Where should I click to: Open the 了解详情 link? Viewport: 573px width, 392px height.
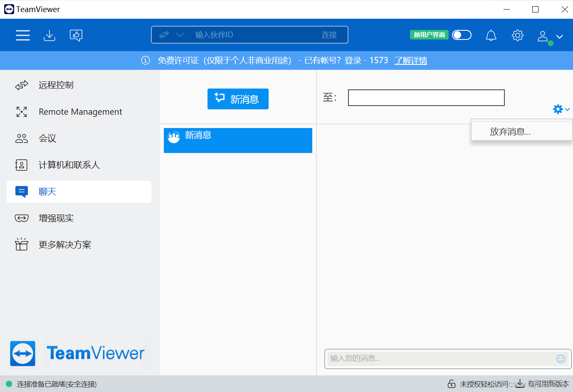(411, 61)
